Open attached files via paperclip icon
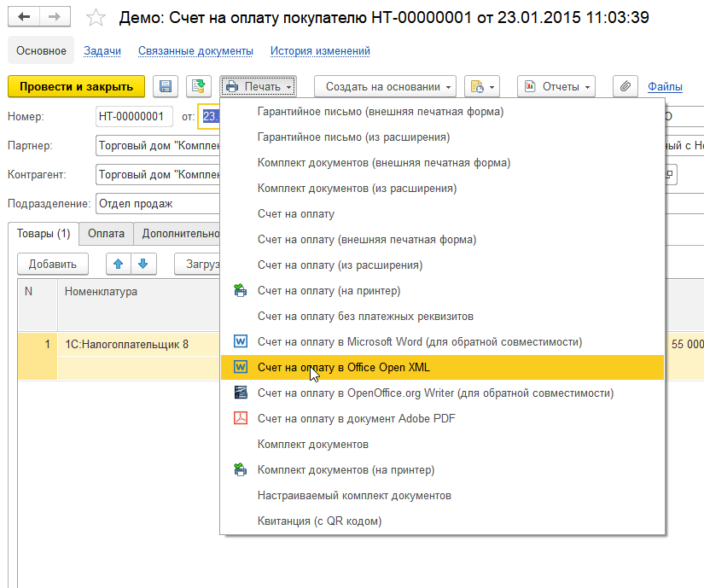 click(x=626, y=86)
